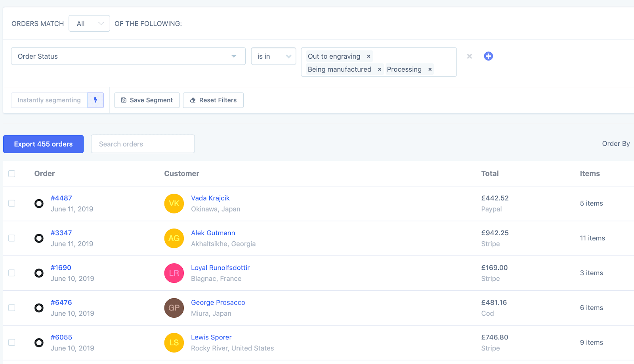Image resolution: width=634 pixels, height=364 pixels.
Task: Select all orders with header checkbox
Action: pyautogui.click(x=12, y=174)
